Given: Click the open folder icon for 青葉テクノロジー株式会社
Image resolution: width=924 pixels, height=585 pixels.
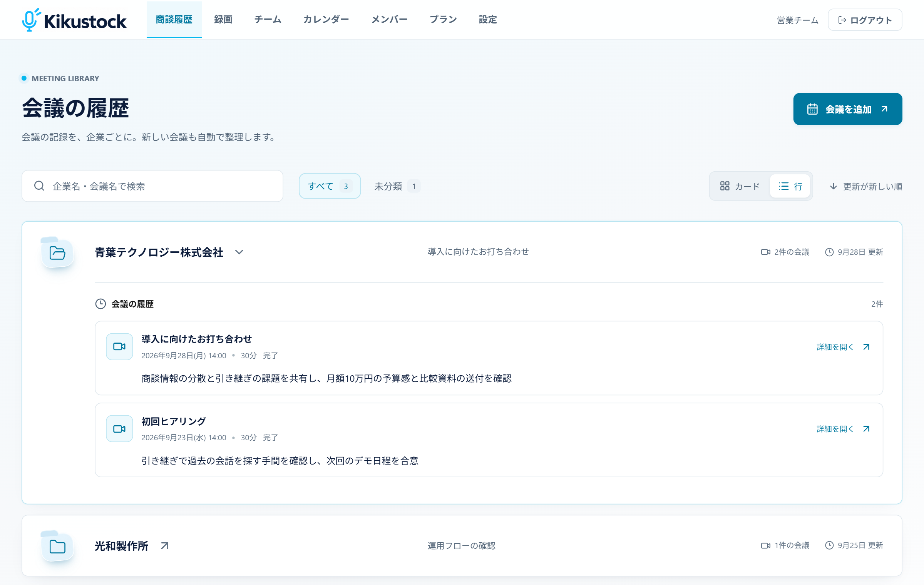Looking at the screenshot, I should point(57,253).
